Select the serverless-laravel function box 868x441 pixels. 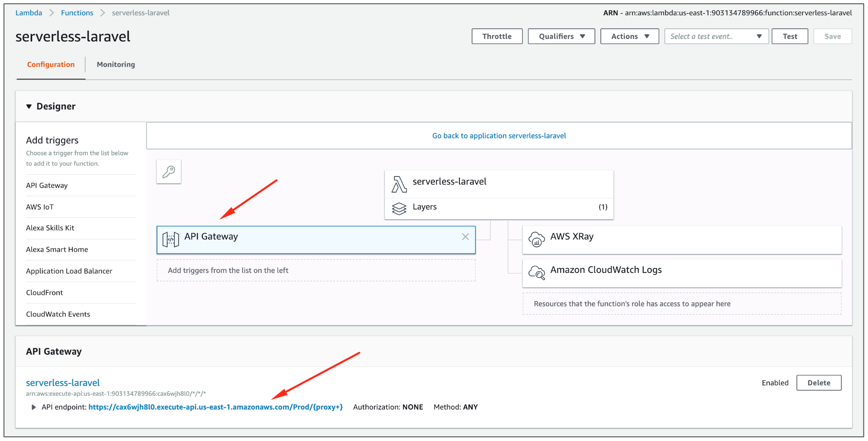pos(499,184)
